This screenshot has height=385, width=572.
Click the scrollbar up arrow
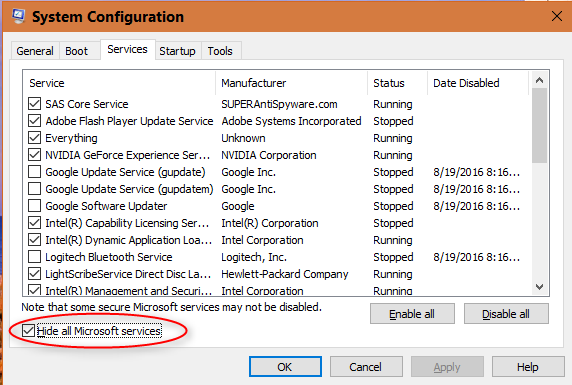[x=539, y=80]
